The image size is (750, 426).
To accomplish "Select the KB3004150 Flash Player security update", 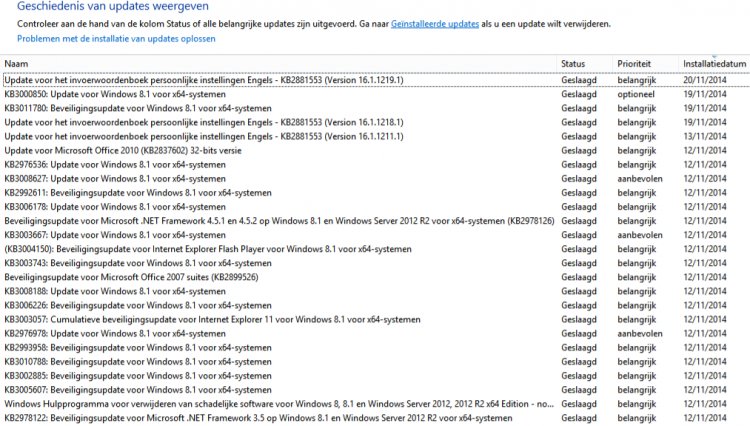I will click(375, 249).
